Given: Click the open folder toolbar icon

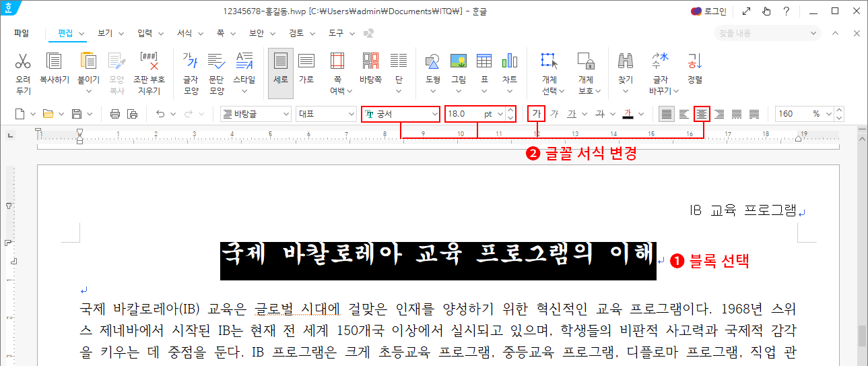Looking at the screenshot, I should (48, 114).
